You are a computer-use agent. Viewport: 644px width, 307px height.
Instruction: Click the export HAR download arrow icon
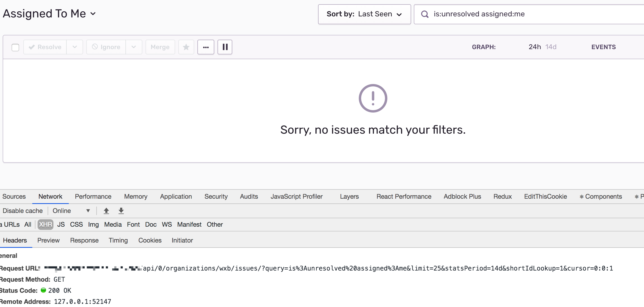click(x=121, y=211)
